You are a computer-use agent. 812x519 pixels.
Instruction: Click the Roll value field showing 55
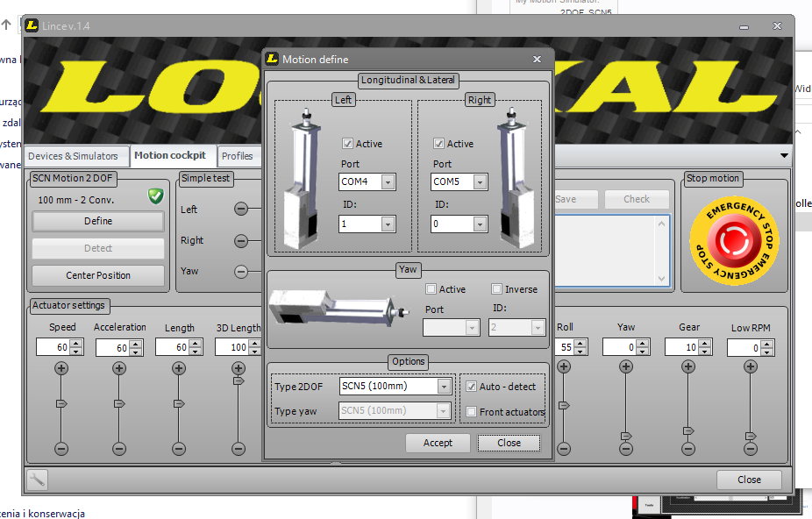564,347
